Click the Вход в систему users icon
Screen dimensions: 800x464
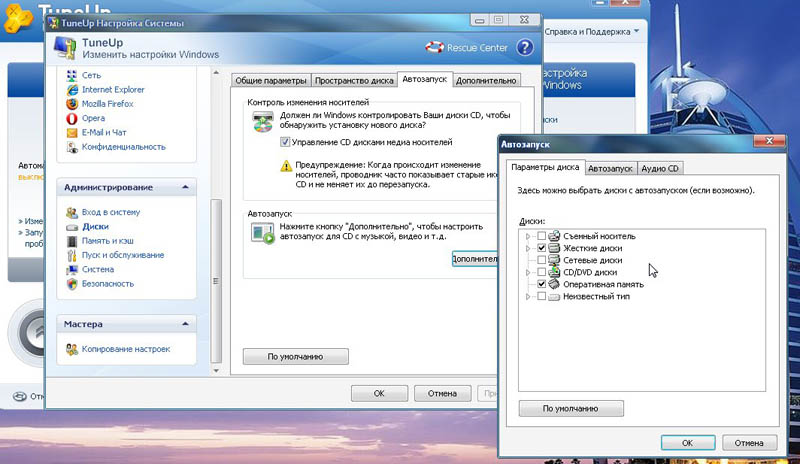pos(72,212)
